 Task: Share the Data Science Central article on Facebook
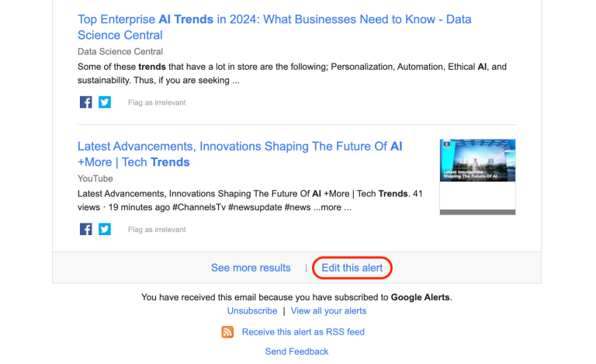tap(85, 102)
